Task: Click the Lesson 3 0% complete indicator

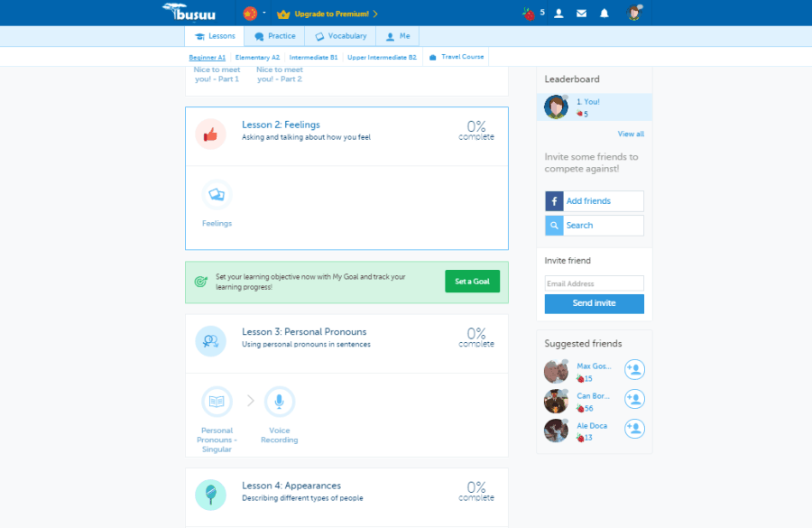Action: [476, 338]
